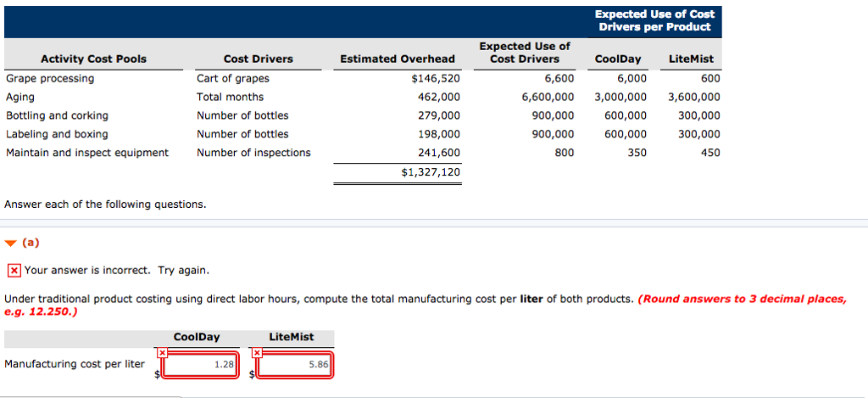This screenshot has height=398, width=868.
Task: Select the Number of inspections cost driver cell
Action: click(253, 154)
